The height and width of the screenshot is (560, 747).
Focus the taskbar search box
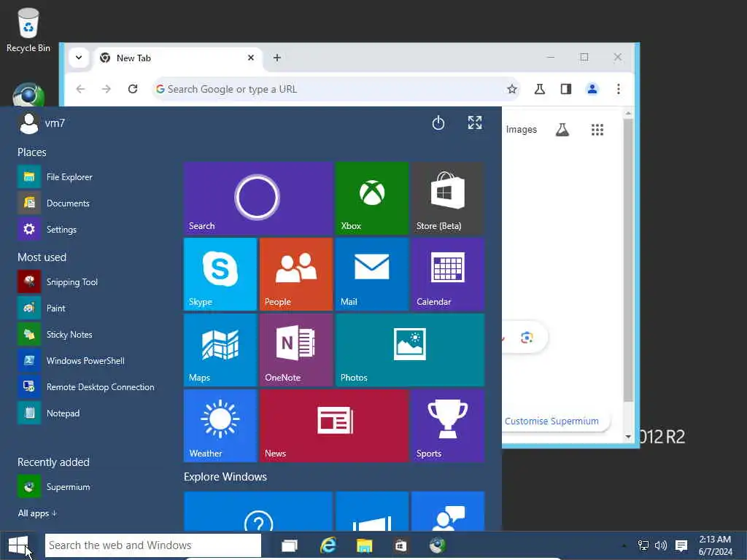153,545
